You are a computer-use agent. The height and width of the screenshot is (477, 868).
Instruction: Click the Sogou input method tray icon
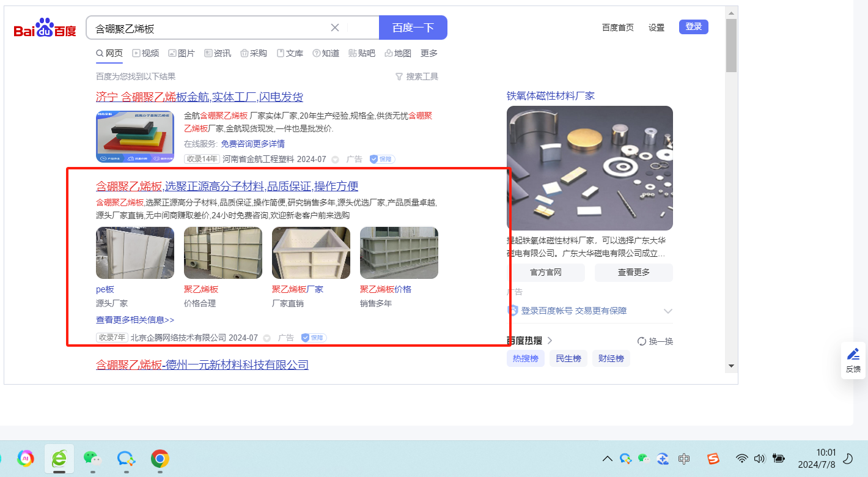click(x=713, y=458)
